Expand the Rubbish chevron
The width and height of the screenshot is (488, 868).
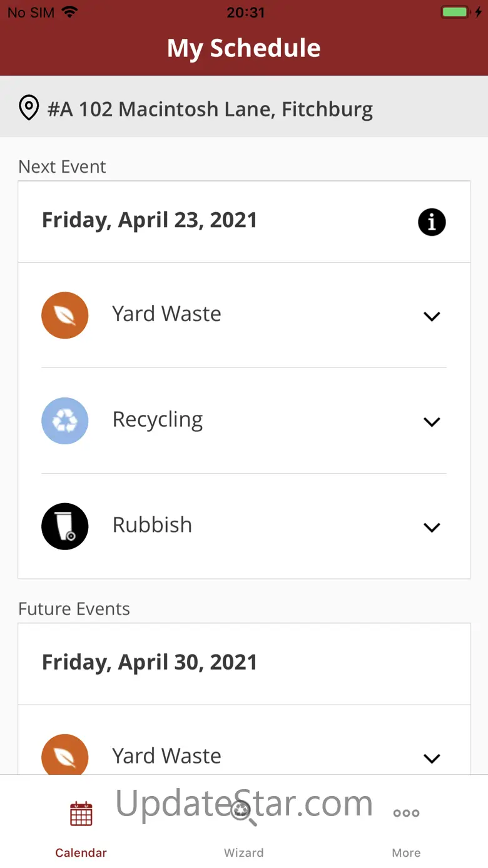pos(432,528)
